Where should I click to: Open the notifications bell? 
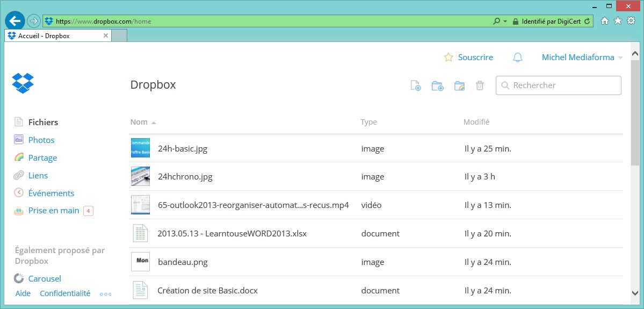[x=517, y=58]
